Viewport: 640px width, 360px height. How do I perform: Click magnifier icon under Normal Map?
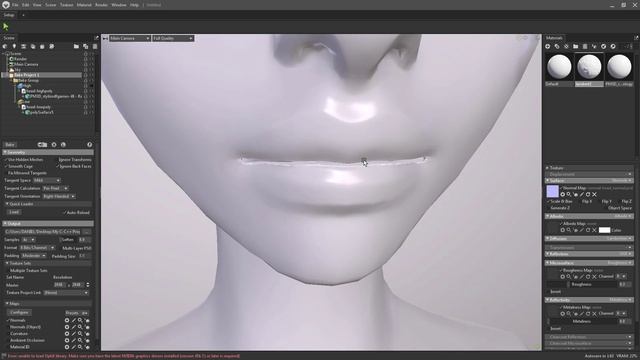click(569, 195)
